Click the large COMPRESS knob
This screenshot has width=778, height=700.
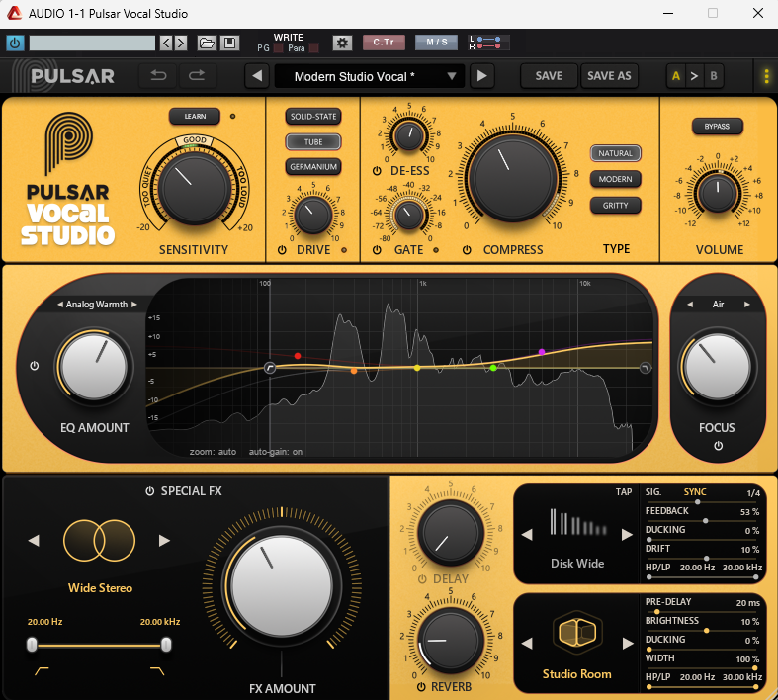pyautogui.click(x=513, y=179)
